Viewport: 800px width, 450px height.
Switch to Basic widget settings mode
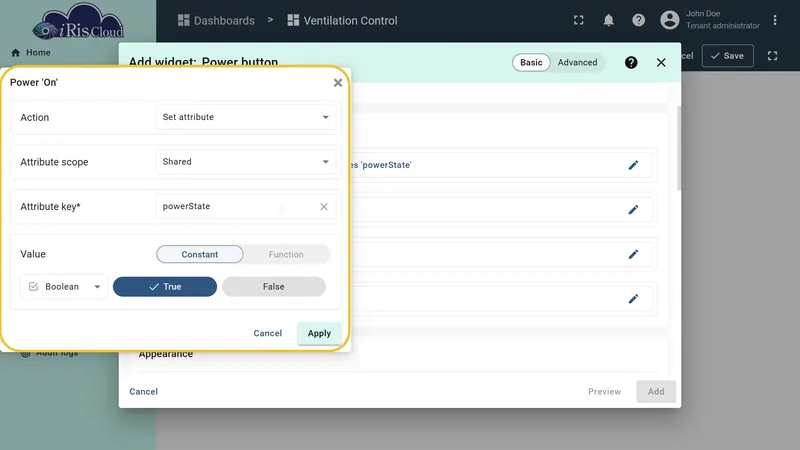pos(531,62)
